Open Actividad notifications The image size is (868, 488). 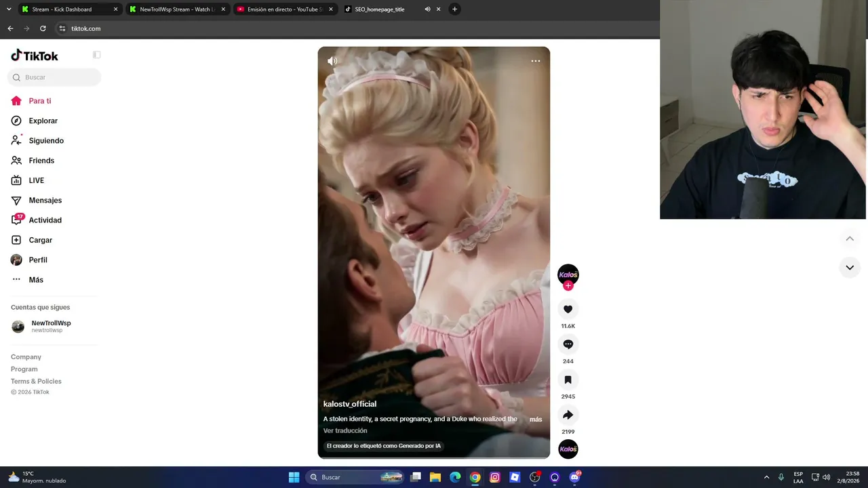click(45, 220)
